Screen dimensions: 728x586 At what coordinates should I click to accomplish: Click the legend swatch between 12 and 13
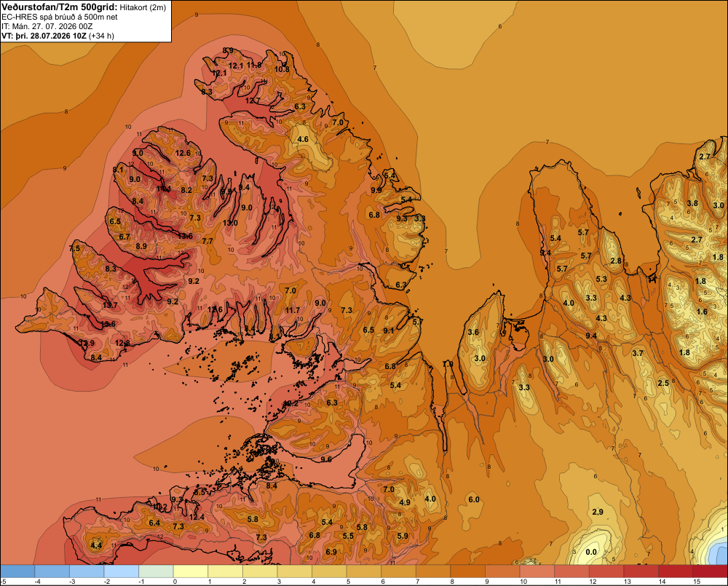[x=606, y=571]
